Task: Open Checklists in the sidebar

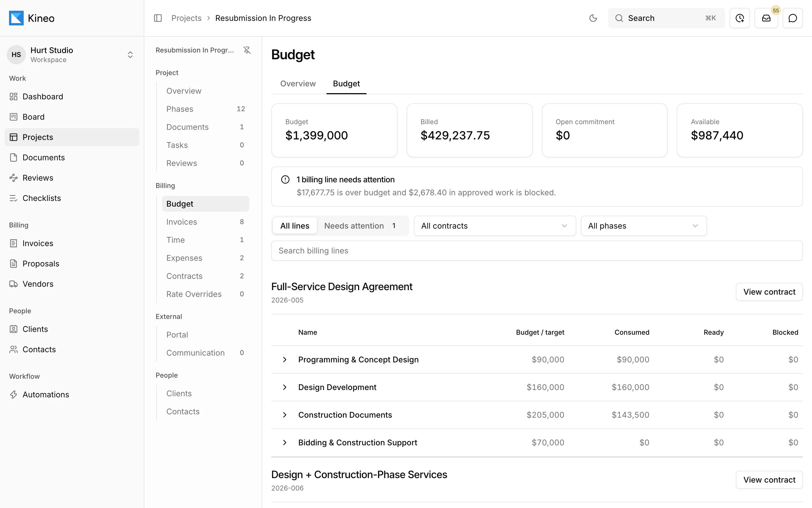Action: (72, 198)
